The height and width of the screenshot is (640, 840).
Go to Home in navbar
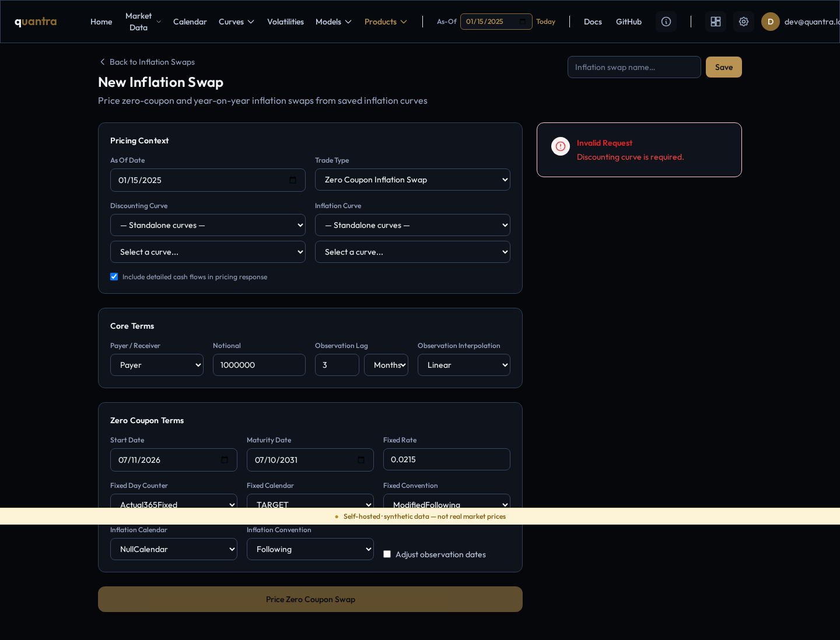[x=101, y=22]
